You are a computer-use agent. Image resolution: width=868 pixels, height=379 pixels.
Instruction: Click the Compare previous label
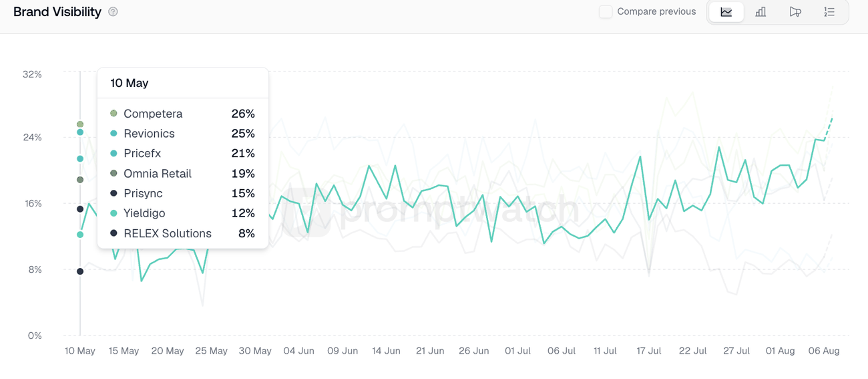(656, 11)
